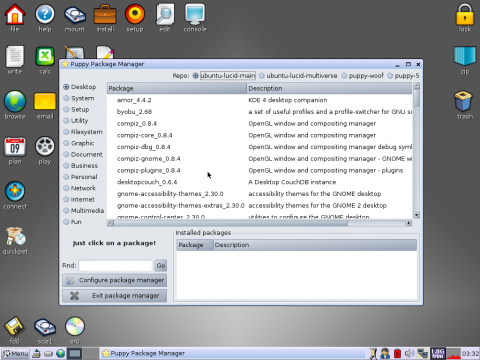The image size is (480, 360).
Task: Click the Go search button
Action: pyautogui.click(x=161, y=265)
